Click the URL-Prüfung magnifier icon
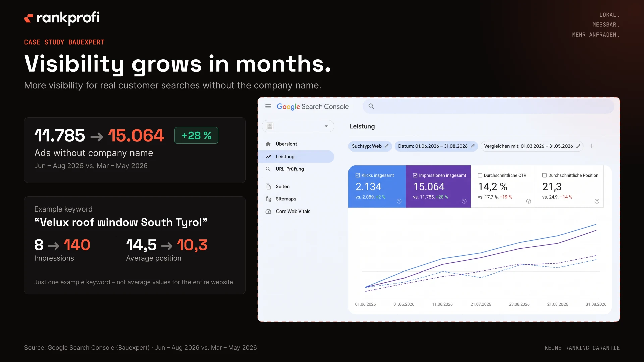The width and height of the screenshot is (644, 362). tap(268, 169)
